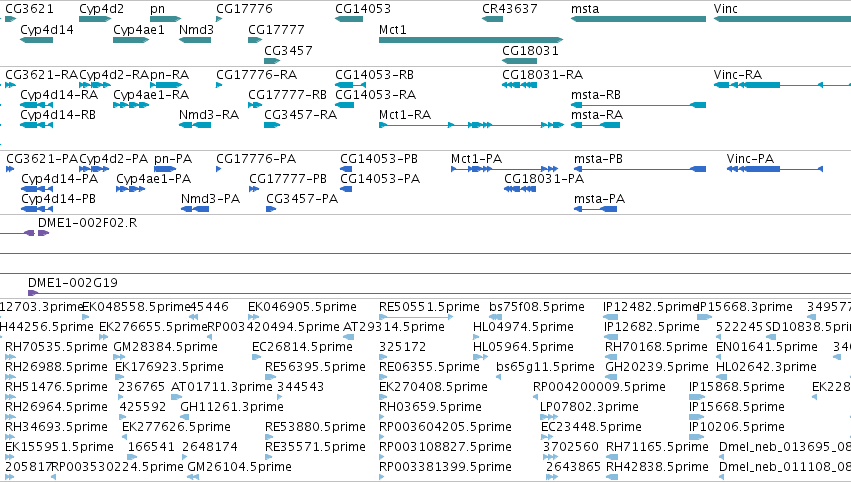851x482 pixels.
Task: Click the RE50551.5prime EST label
Action: pos(429,307)
